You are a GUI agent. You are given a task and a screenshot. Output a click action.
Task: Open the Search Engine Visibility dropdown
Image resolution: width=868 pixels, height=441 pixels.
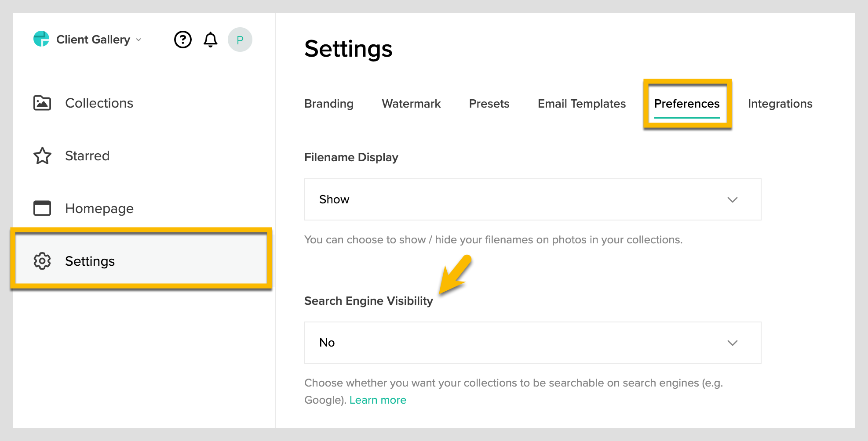(532, 343)
